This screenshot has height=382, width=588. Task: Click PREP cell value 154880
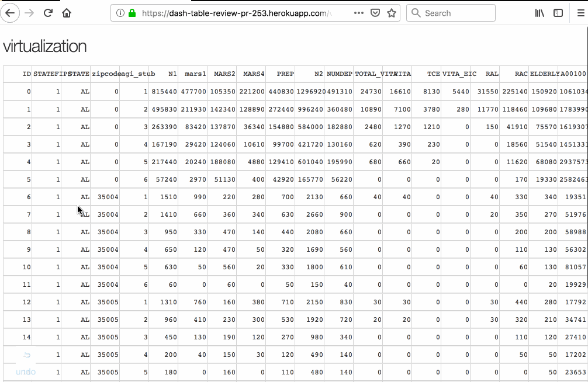(x=281, y=127)
